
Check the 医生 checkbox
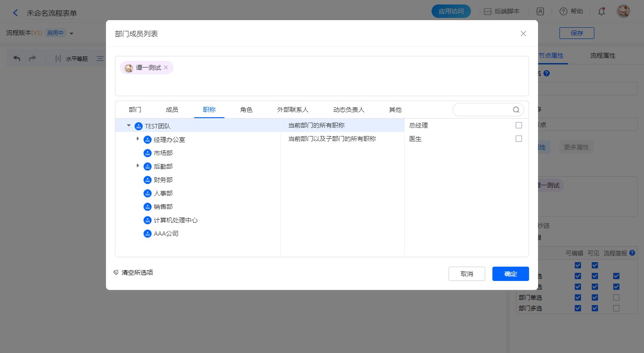coord(519,139)
